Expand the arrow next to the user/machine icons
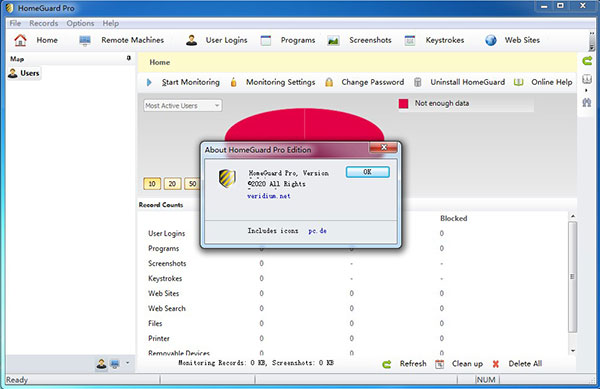Screen dimensions: 600x389 point(127,363)
